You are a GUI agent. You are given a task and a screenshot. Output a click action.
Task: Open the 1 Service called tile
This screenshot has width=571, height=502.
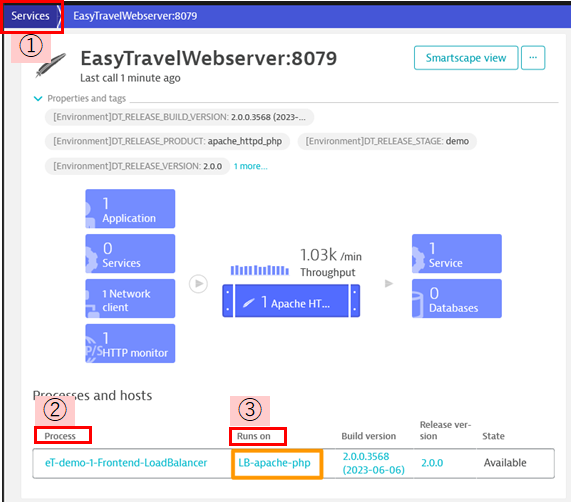click(x=457, y=254)
